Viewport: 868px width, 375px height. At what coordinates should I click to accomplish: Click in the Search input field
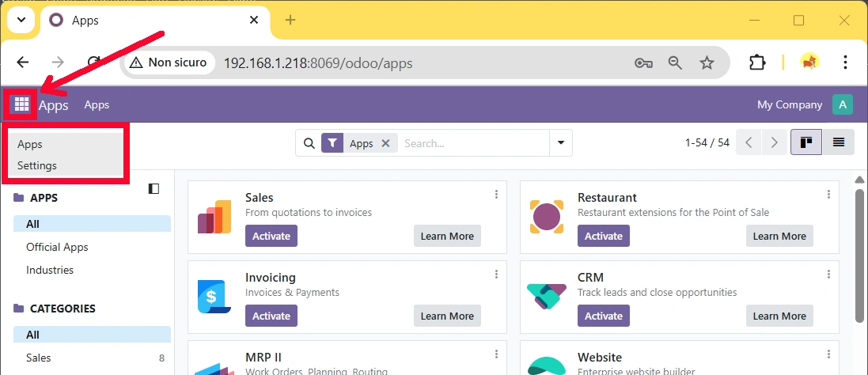point(474,143)
